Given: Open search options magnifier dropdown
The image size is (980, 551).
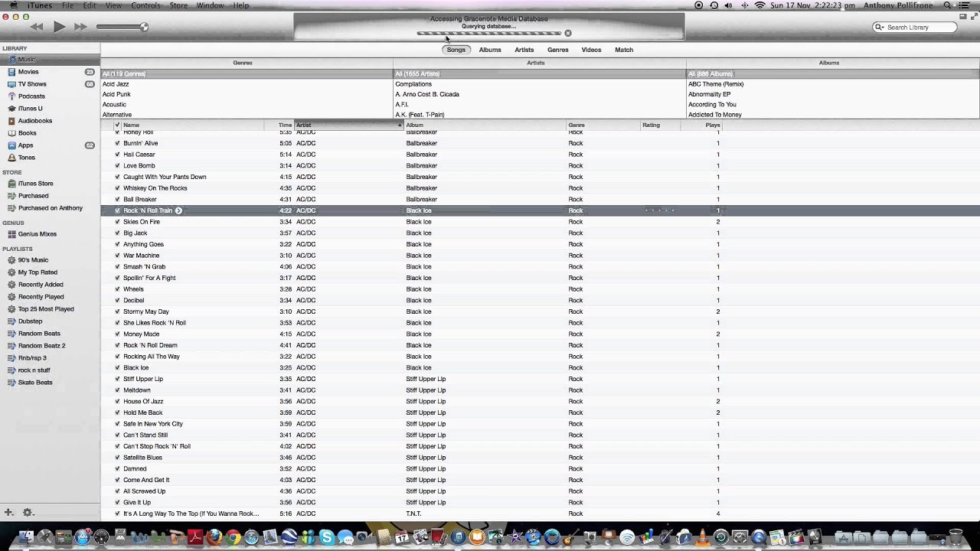Looking at the screenshot, I should [x=880, y=27].
